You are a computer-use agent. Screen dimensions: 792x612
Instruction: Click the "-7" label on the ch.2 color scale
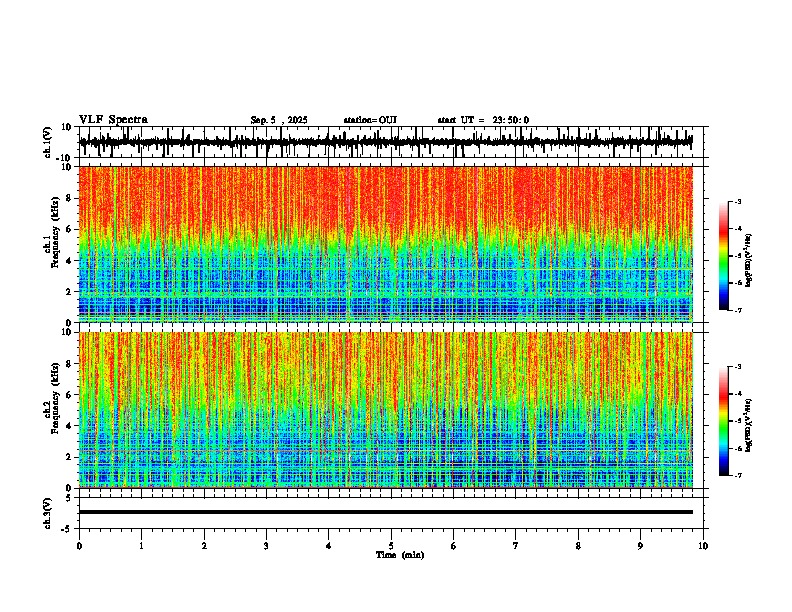tap(738, 476)
